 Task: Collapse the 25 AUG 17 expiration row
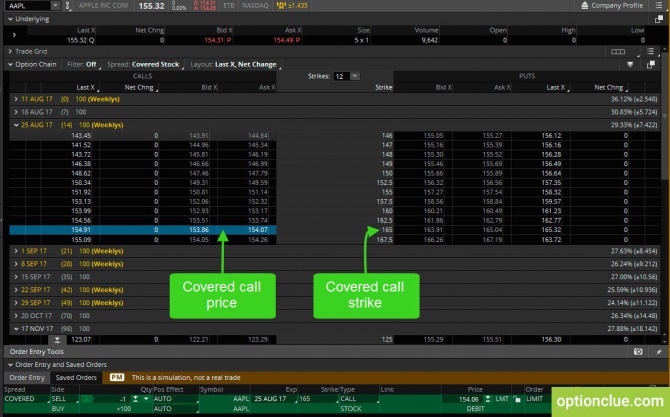tap(16, 125)
